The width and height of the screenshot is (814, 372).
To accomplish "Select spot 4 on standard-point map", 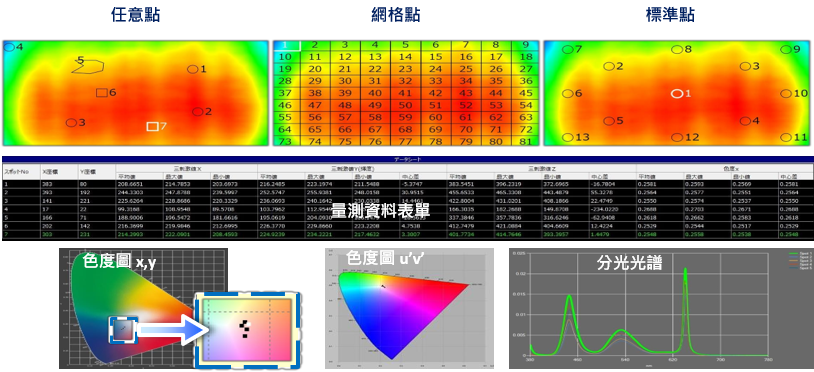I will pyautogui.click(x=745, y=121).
